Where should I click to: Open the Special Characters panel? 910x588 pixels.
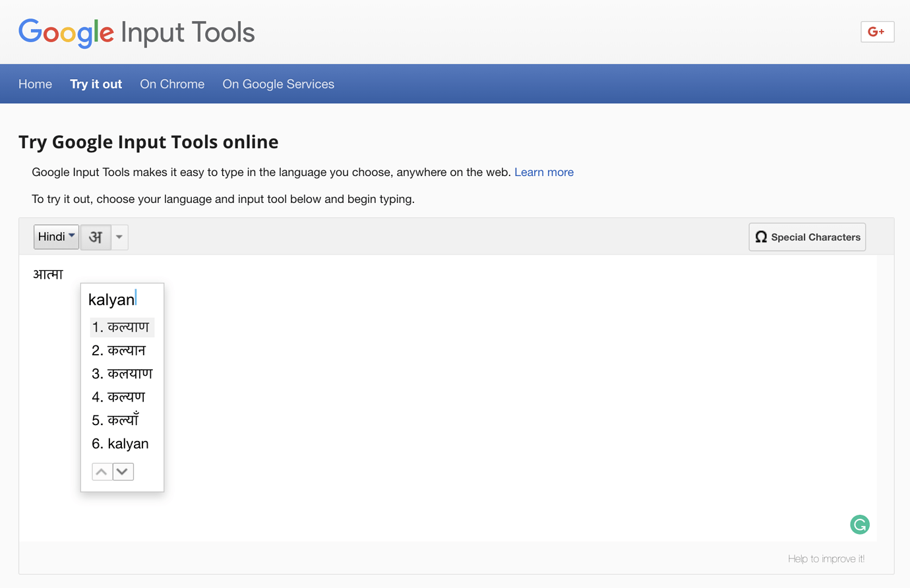pyautogui.click(x=807, y=237)
